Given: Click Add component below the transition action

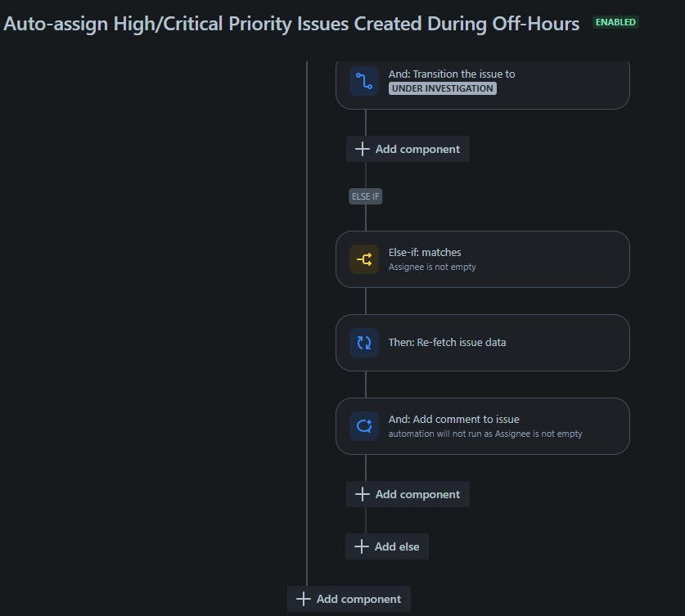Looking at the screenshot, I should [x=408, y=149].
